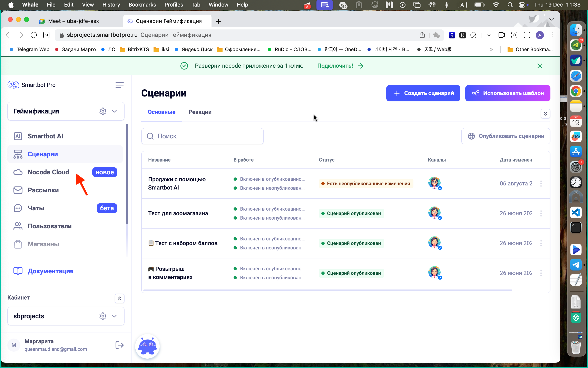Follow the Подключить! link in banner
Viewport: 588px width, 368px height.
tap(340, 66)
